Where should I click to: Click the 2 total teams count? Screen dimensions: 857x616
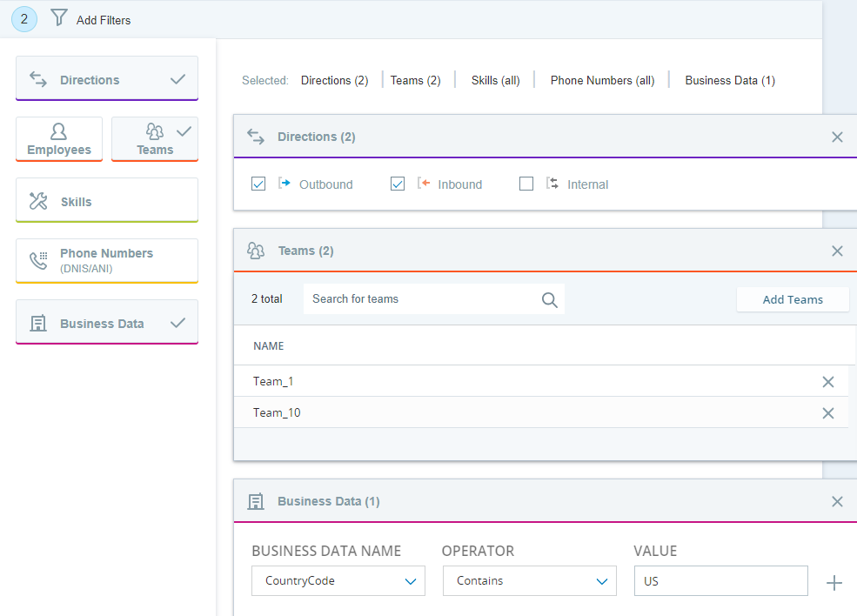(x=267, y=299)
